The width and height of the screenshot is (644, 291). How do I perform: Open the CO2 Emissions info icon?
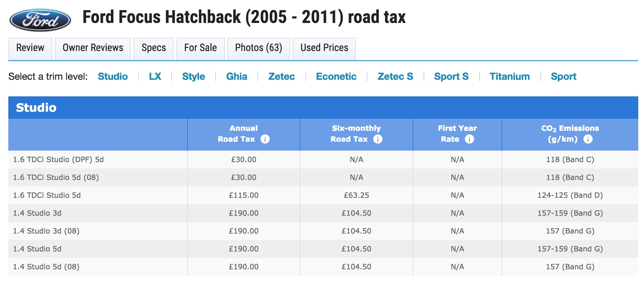pos(589,139)
